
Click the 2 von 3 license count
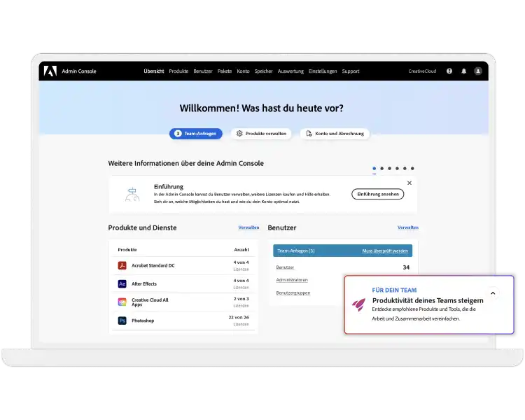click(241, 299)
